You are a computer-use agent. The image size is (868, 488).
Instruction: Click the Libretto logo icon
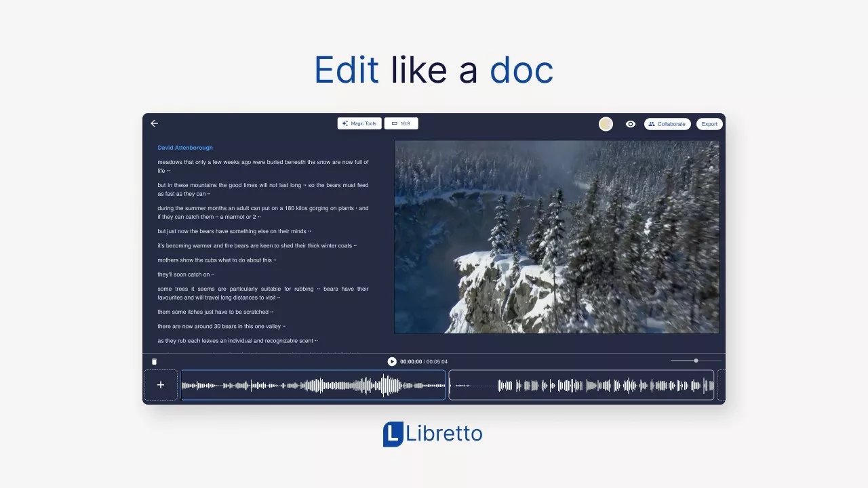pyautogui.click(x=393, y=434)
